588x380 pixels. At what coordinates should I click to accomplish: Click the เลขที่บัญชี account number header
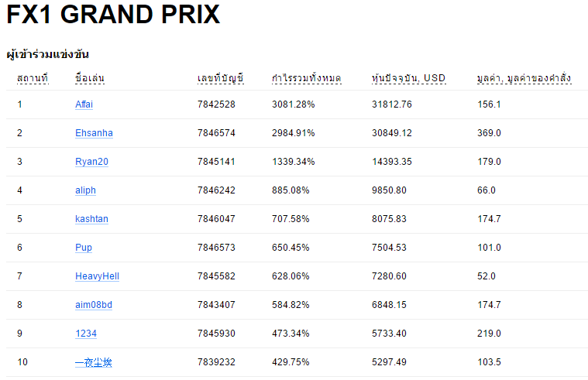tap(221, 78)
